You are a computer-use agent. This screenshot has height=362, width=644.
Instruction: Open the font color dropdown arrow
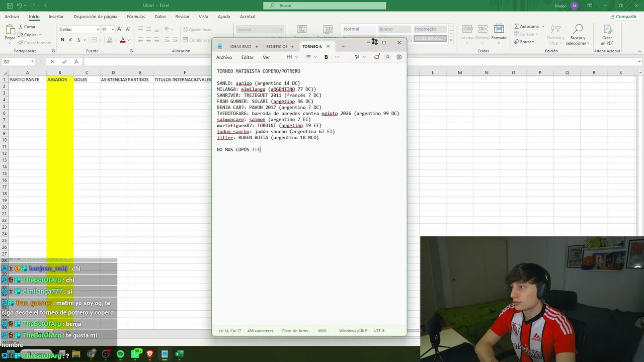128,40
